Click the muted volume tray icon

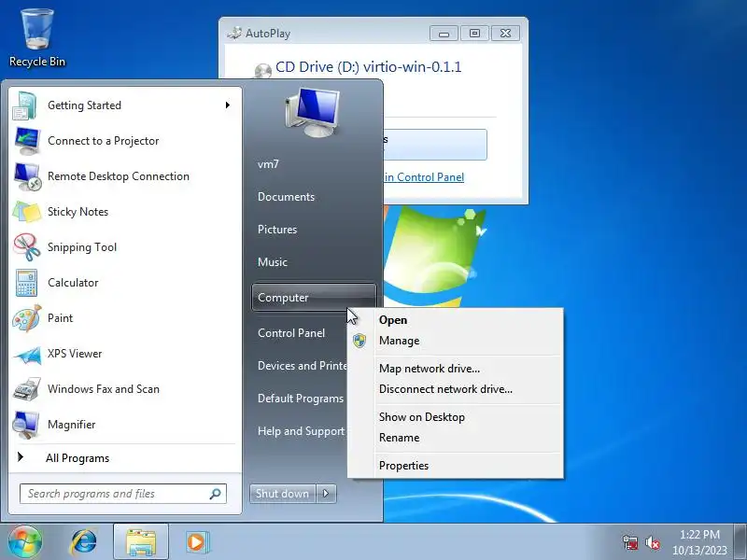coord(652,542)
